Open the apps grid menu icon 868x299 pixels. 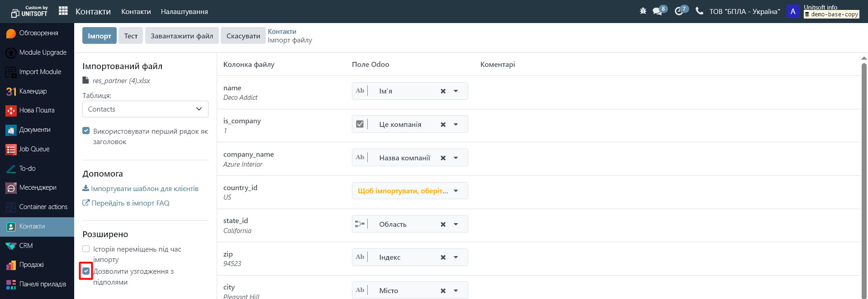[63, 11]
